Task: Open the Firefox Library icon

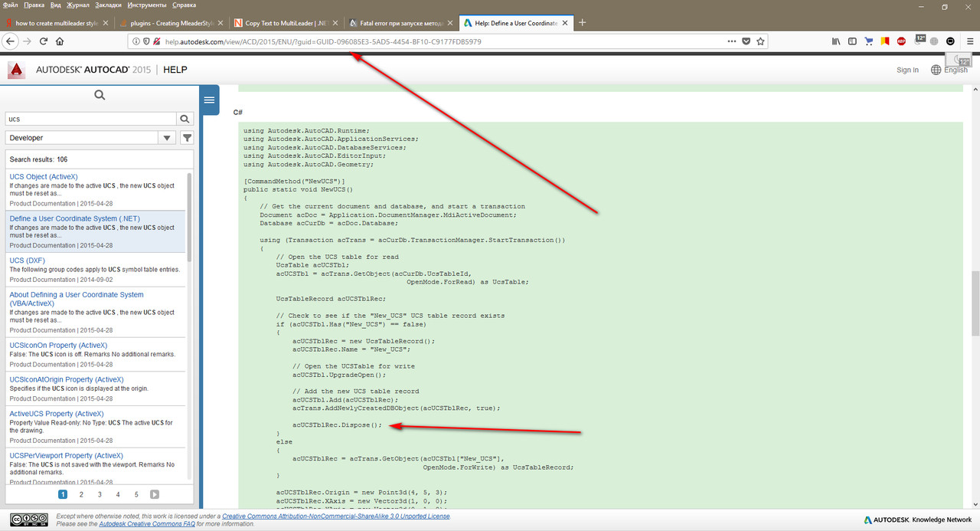Action: 837,41
